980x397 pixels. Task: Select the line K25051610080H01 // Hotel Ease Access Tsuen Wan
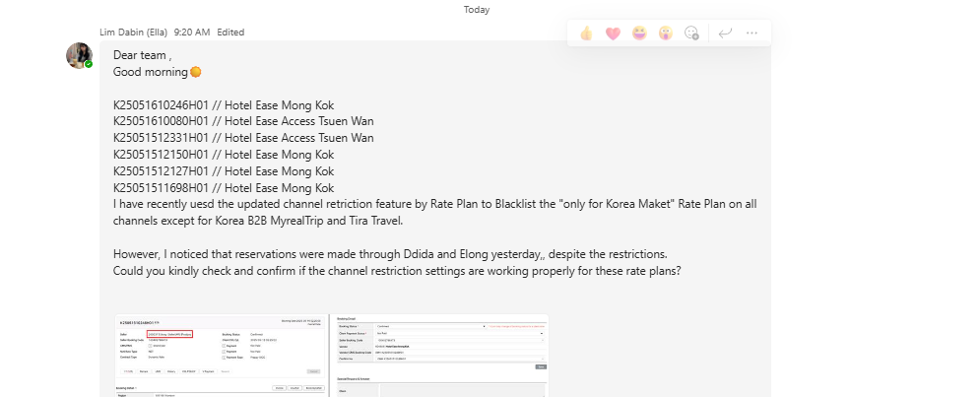coord(243,121)
